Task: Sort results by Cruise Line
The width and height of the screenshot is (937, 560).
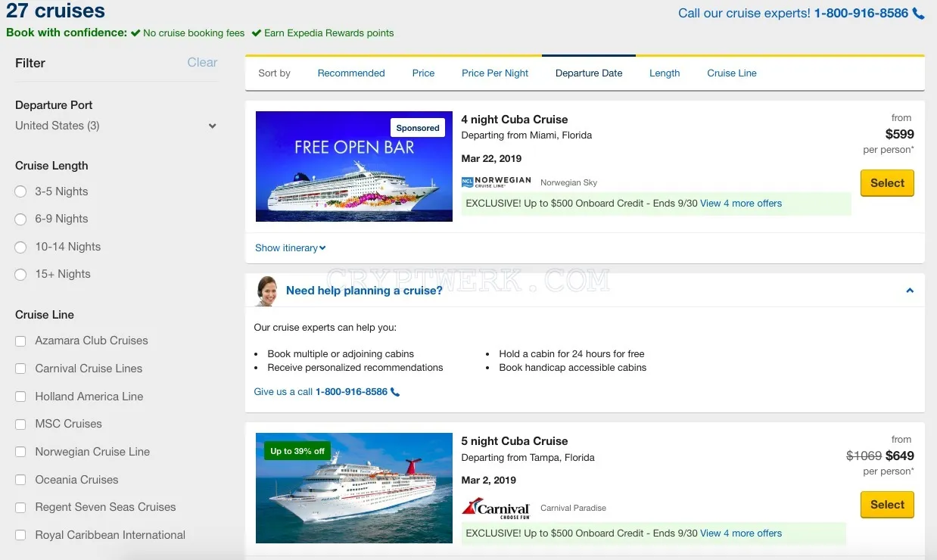Action: pyautogui.click(x=732, y=73)
